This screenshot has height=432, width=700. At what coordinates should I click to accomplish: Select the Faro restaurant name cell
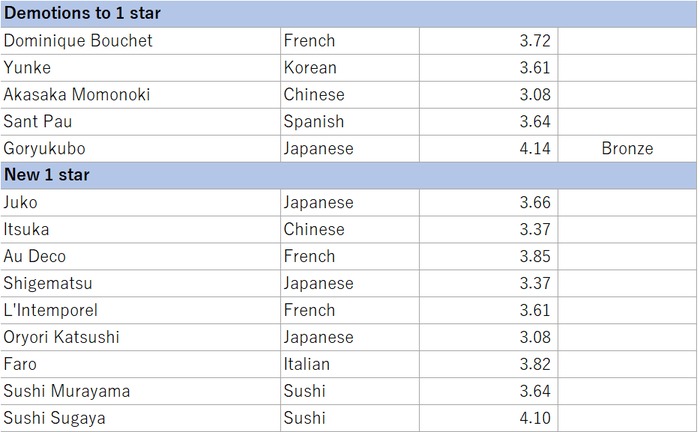point(141,364)
